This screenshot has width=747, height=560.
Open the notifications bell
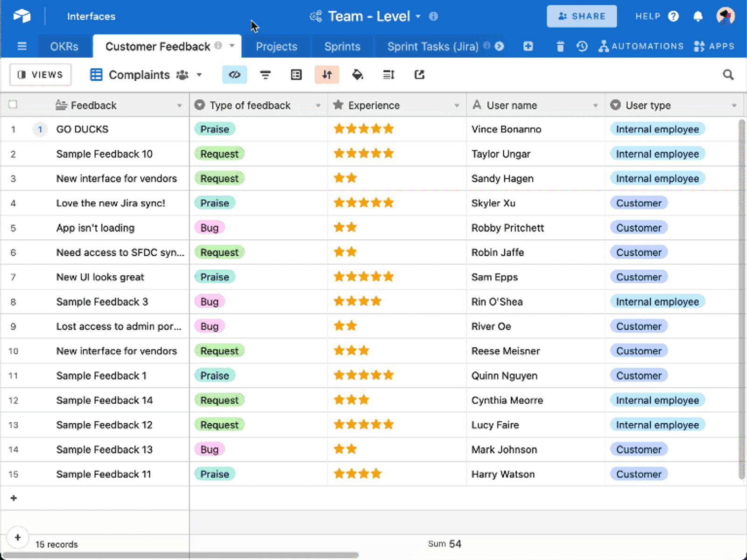click(x=698, y=16)
